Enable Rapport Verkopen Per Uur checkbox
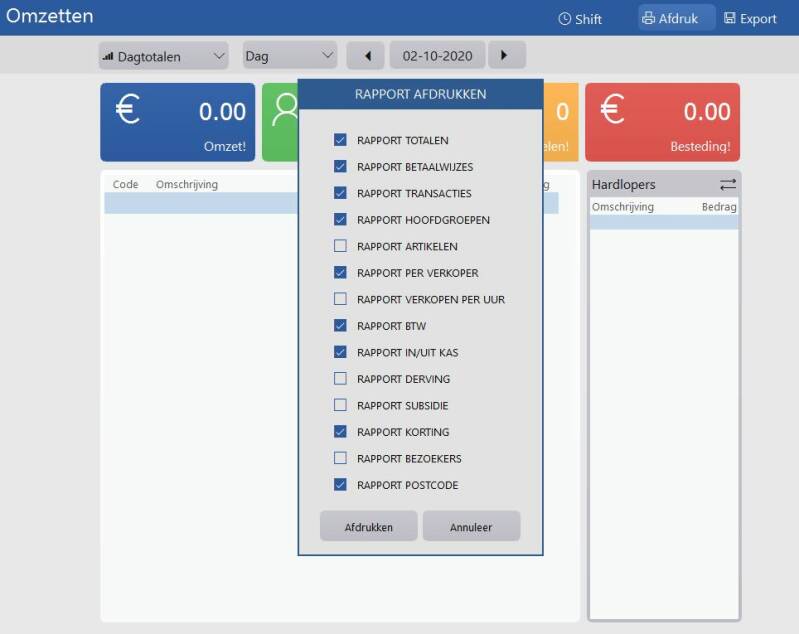This screenshot has width=799, height=634. [340, 299]
